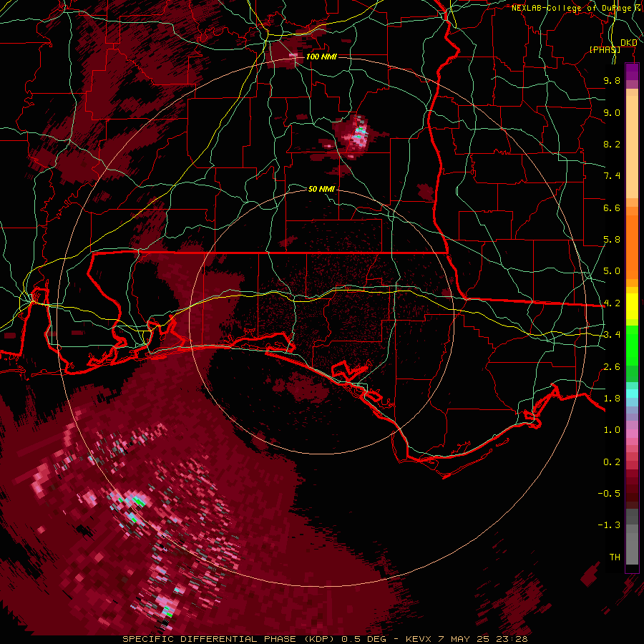The height and width of the screenshot is (644, 644).
Task: Click the -1.3 value on the color scale
Action: coord(609,525)
